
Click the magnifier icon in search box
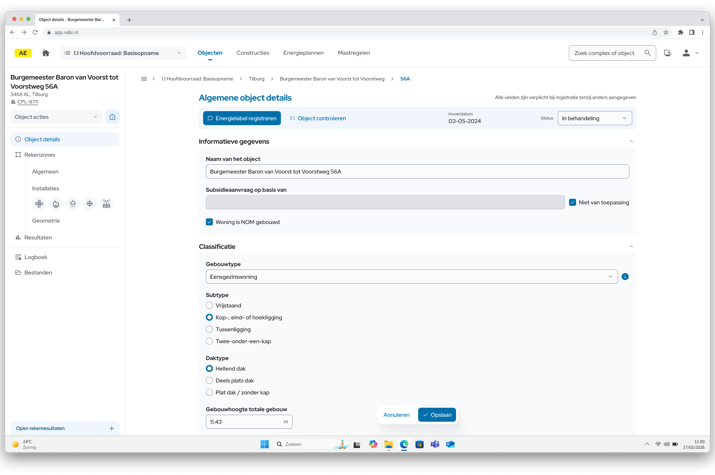[x=647, y=53]
